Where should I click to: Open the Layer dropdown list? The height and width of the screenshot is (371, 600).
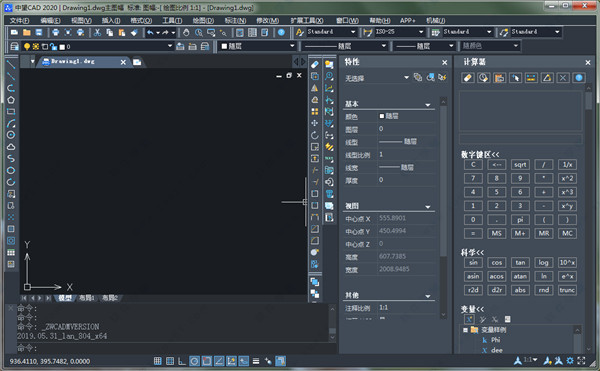coord(170,46)
